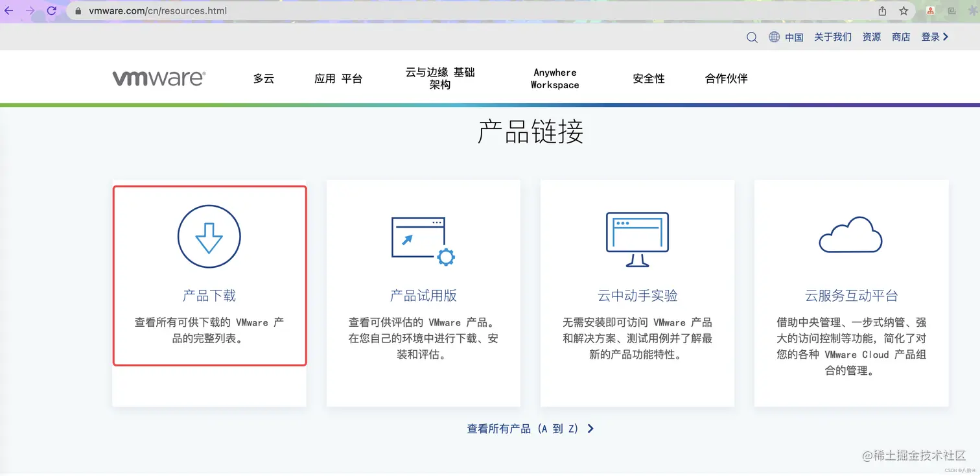Image resolution: width=980 pixels, height=476 pixels.
Task: Click the padlock site info icon
Action: tap(78, 11)
